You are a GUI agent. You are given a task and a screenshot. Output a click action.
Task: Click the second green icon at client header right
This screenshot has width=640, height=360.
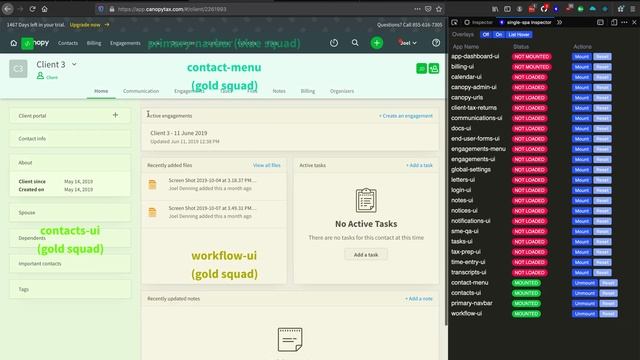(x=434, y=69)
